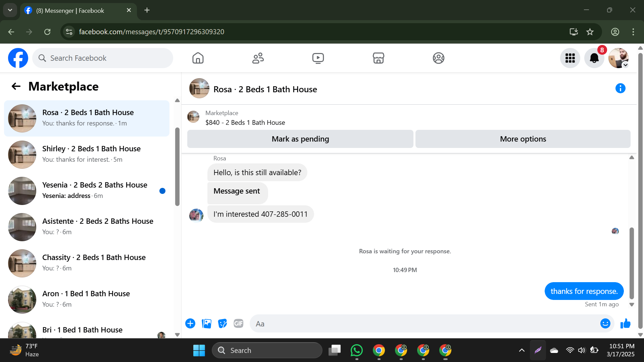Click chat scroll down arrow

pyautogui.click(x=632, y=305)
